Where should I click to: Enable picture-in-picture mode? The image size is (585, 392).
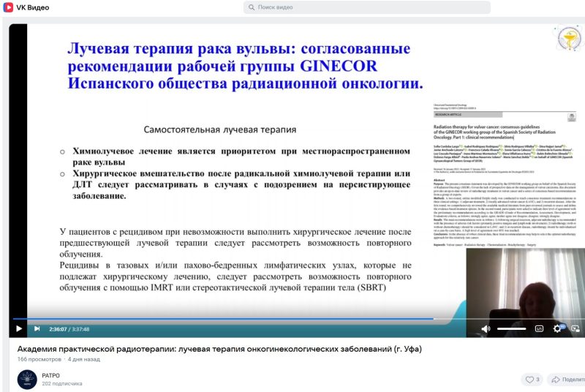[x=575, y=328]
